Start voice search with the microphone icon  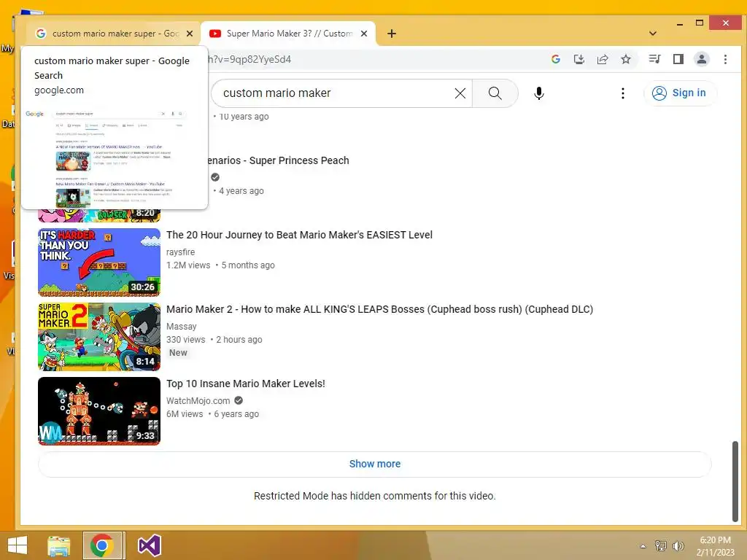pos(539,93)
